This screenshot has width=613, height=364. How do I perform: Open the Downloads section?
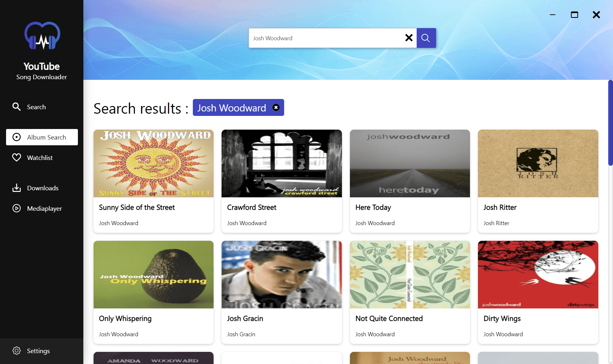[42, 188]
